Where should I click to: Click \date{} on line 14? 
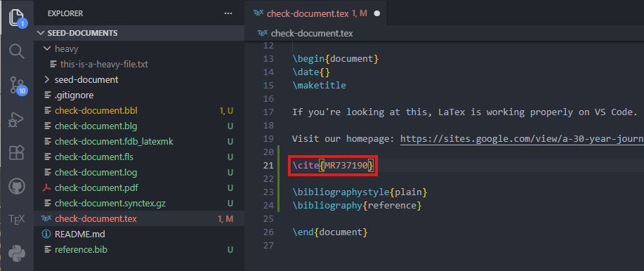pyautogui.click(x=311, y=72)
